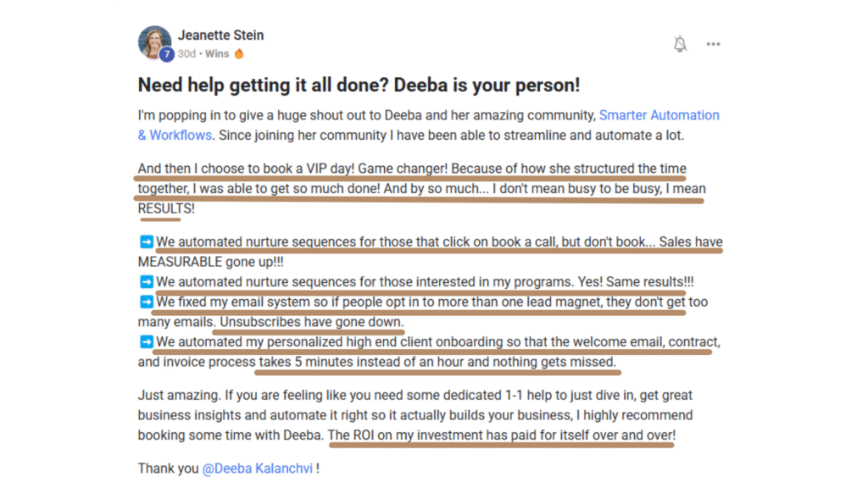868x488 pixels.
Task: Click arrow icon before 'interested in my programs' line
Action: 146,281
